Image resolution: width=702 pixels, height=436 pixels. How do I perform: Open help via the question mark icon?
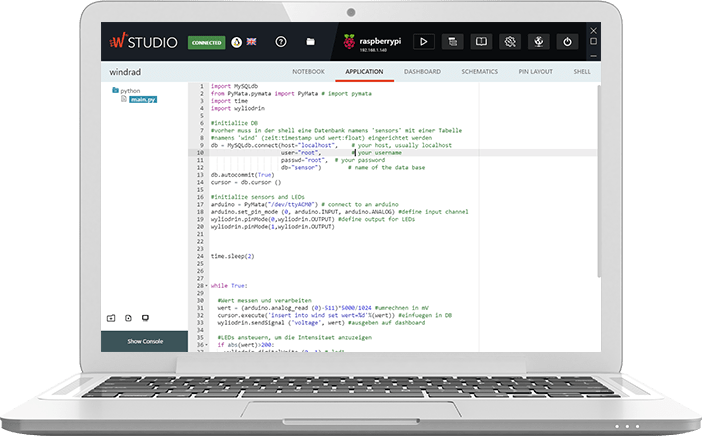[281, 42]
